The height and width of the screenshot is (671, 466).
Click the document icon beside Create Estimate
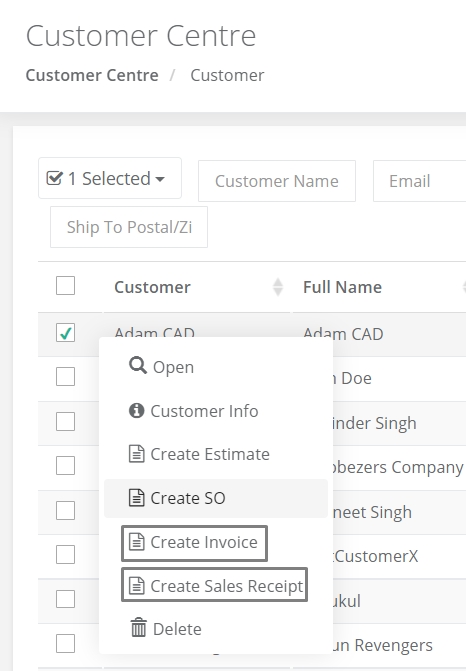pos(137,454)
